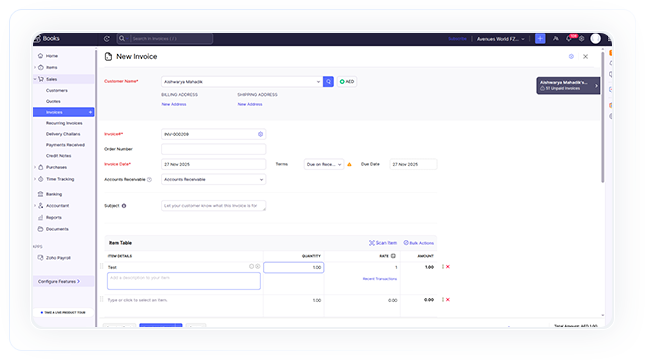Click the user profile avatar

595,39
